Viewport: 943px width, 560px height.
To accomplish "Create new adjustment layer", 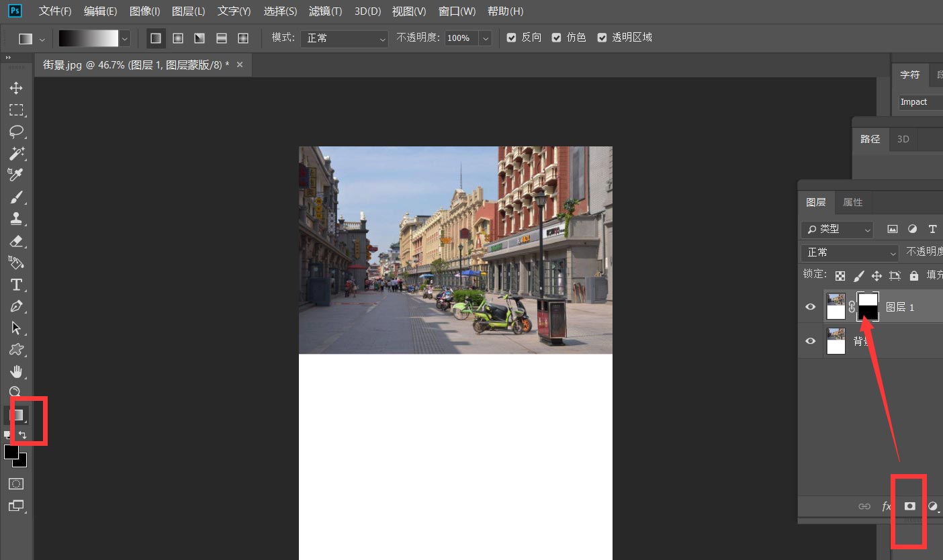I will coord(933,506).
